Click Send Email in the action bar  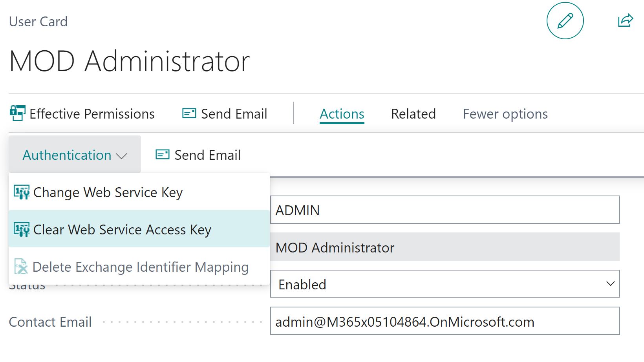click(234, 113)
